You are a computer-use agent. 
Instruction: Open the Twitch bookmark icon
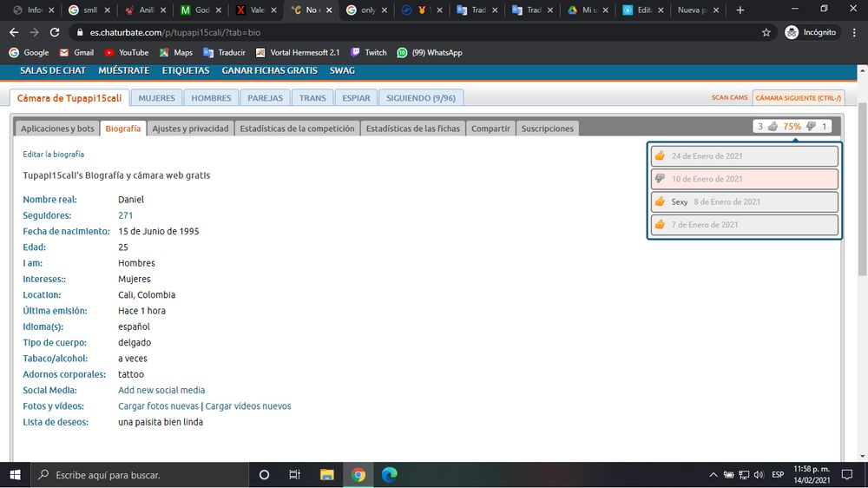[x=355, y=53]
